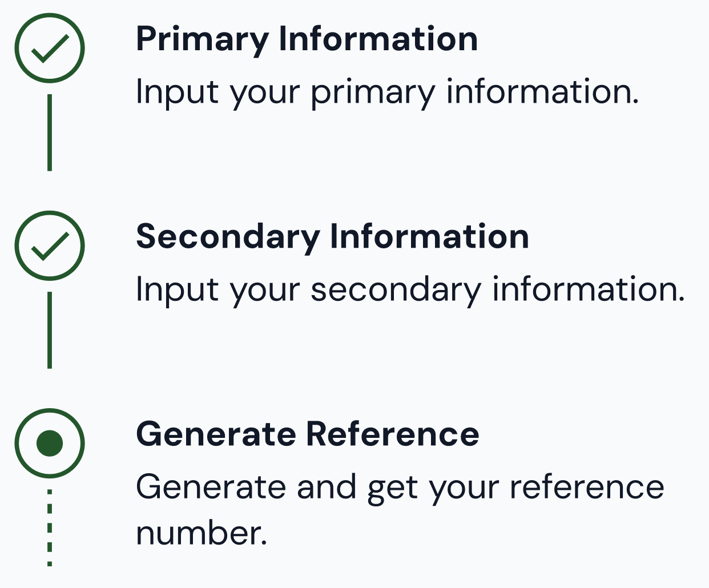Go to the Generate Reference step title
Image resolution: width=709 pixels, height=588 pixels.
click(308, 434)
